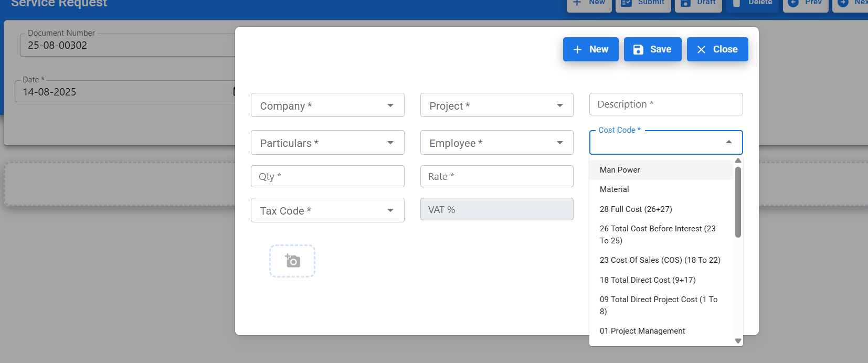The height and width of the screenshot is (363, 868).
Task: Click the Save button in the dialog
Action: [x=652, y=49]
